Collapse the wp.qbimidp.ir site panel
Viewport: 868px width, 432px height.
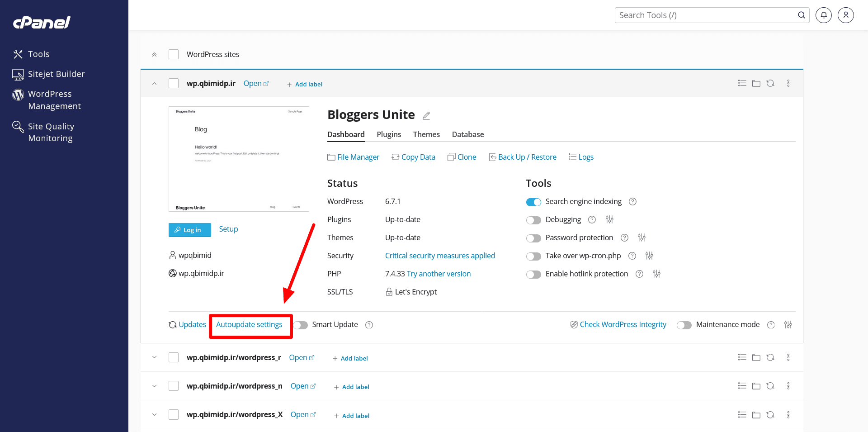point(154,83)
